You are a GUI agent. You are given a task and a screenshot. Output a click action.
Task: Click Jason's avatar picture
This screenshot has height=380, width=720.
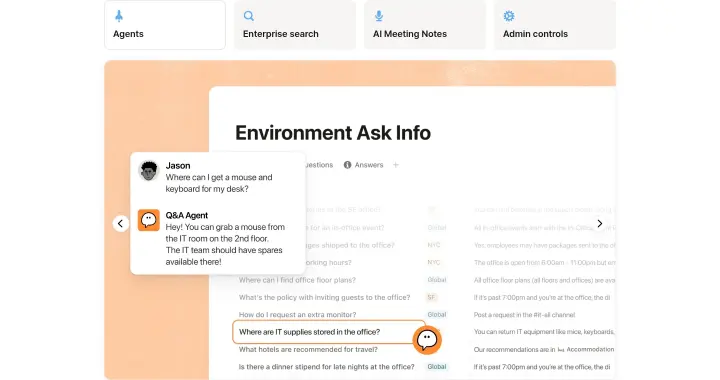(149, 171)
